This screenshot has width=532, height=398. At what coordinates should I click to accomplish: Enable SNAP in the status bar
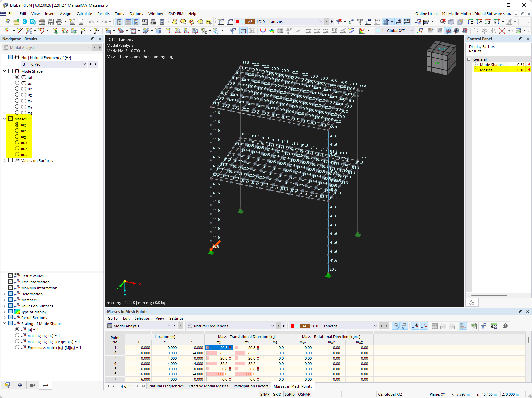tap(265, 394)
